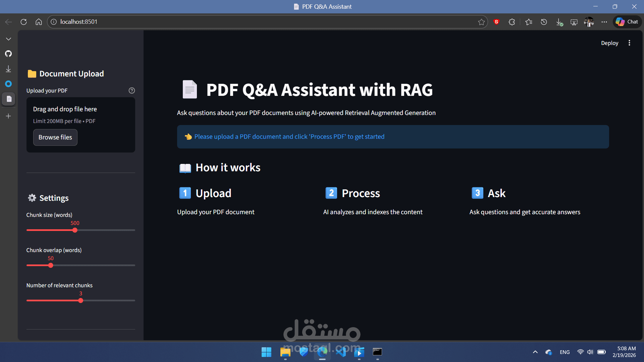The image size is (644, 362).
Task: Open GitHub from the left sidebar
Action: tap(8, 54)
